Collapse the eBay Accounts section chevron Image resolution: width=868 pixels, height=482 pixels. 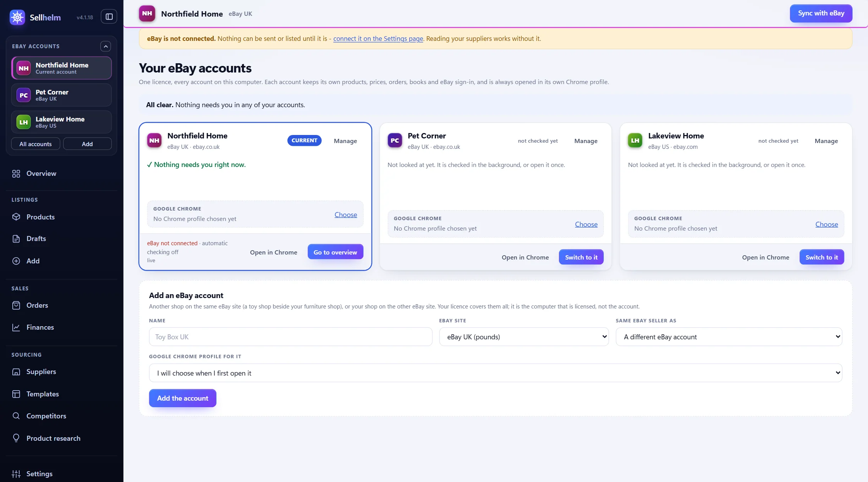click(x=106, y=46)
